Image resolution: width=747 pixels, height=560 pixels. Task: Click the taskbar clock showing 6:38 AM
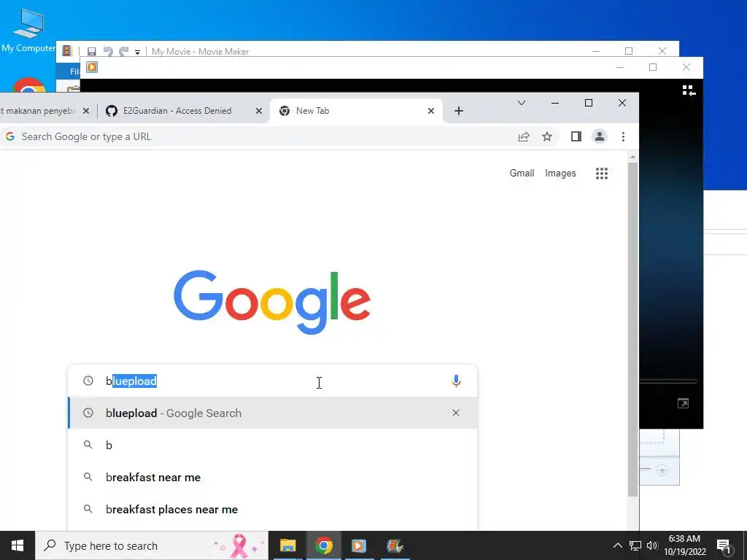684,545
